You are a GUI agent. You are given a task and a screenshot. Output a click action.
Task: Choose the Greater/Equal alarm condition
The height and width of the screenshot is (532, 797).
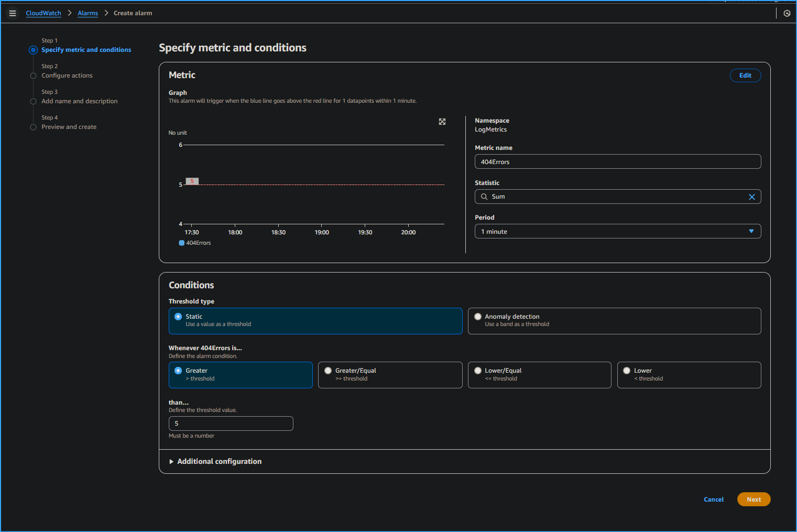328,370
